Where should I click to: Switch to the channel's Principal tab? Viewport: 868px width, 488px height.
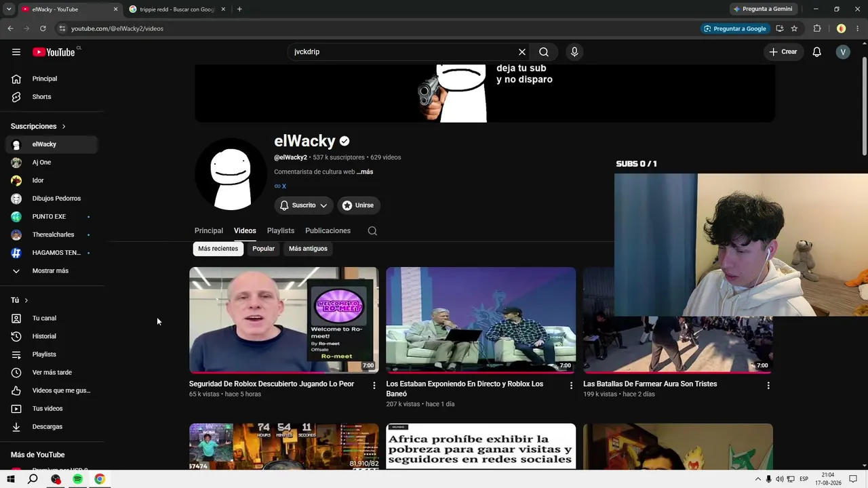tap(209, 230)
